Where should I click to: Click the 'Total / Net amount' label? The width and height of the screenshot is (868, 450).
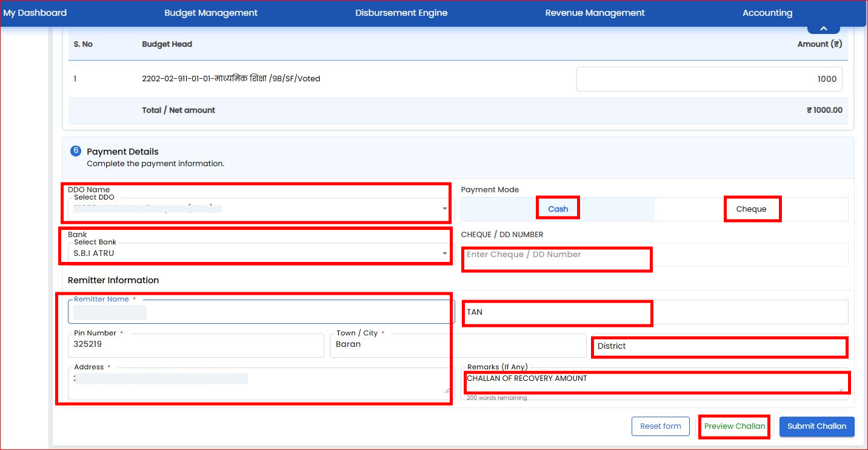[x=178, y=110]
